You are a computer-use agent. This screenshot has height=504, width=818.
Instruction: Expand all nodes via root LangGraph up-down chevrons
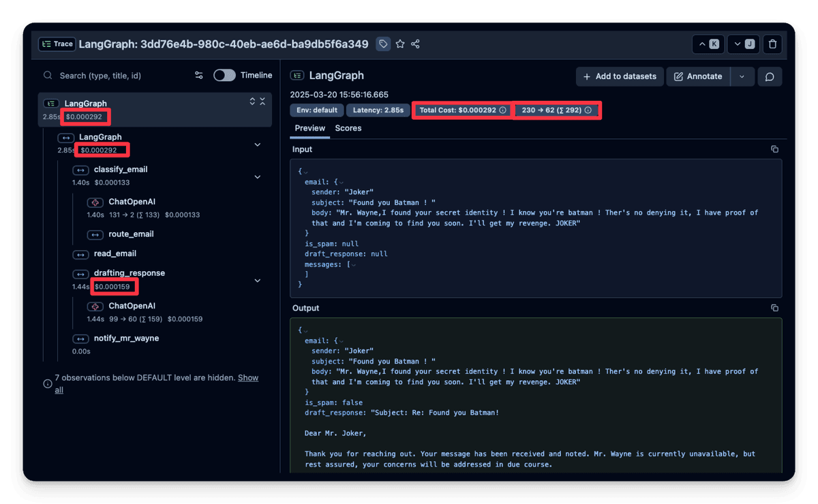click(x=252, y=101)
